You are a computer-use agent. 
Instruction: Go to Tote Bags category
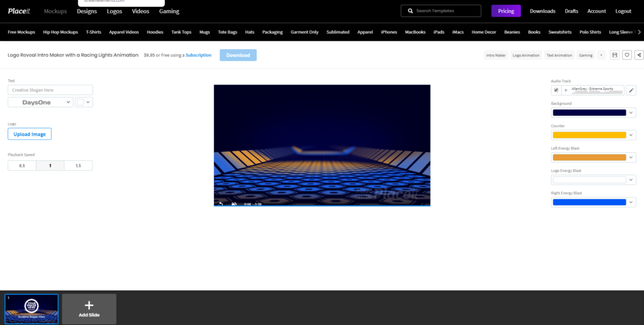[x=228, y=32]
